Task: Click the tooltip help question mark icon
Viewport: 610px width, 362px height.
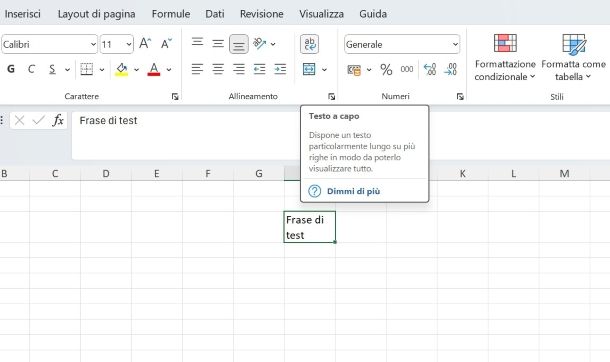Action: point(314,191)
